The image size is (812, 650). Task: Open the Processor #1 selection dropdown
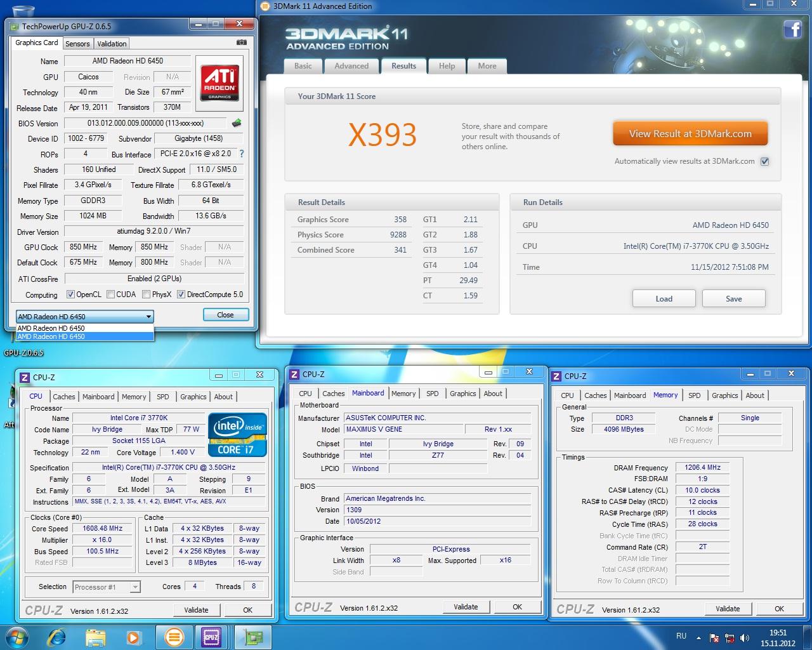tap(107, 587)
